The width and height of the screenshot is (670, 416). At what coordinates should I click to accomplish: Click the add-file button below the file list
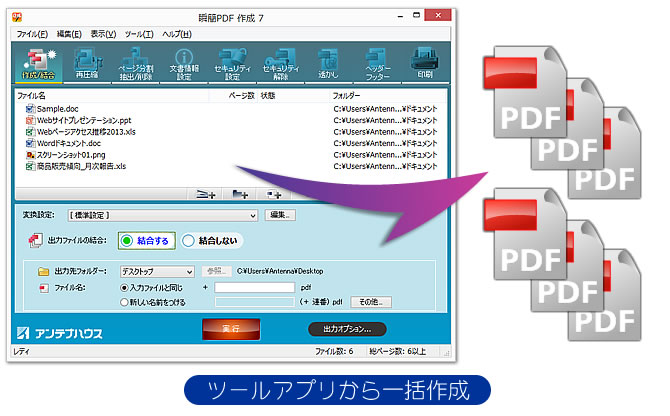click(206, 194)
